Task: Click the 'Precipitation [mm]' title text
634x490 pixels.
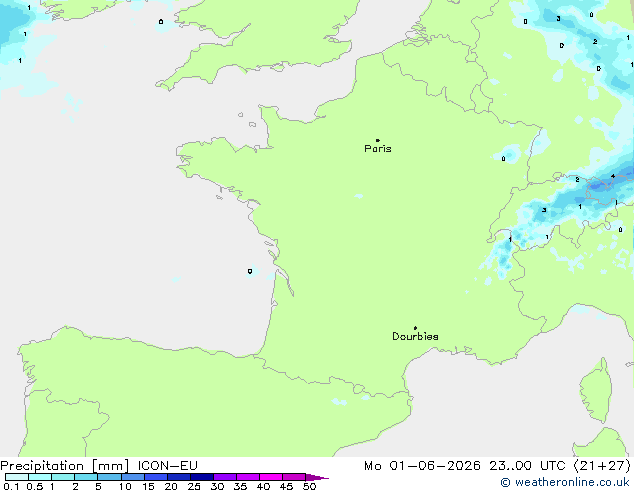Action: pyautogui.click(x=65, y=466)
